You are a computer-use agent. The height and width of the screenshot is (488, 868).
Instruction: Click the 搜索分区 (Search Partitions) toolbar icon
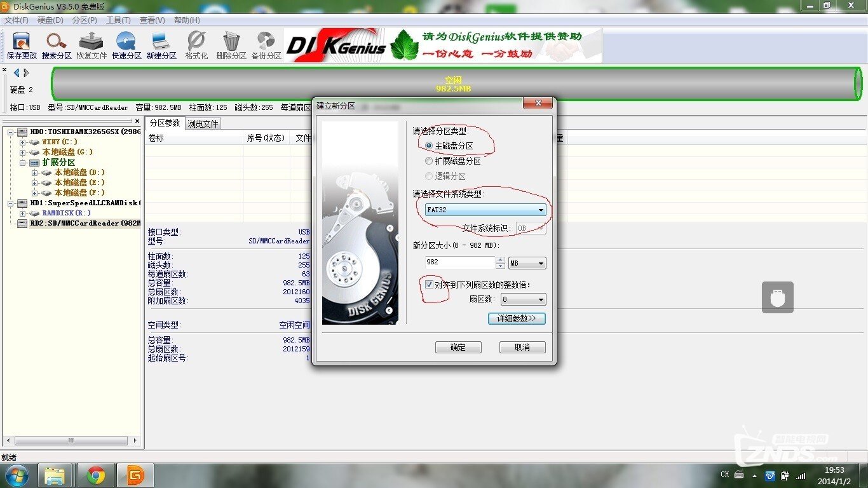[x=57, y=46]
